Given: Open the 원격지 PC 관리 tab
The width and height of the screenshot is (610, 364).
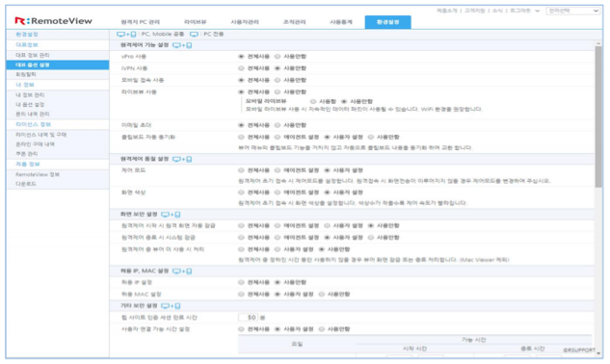Looking at the screenshot, I should tap(140, 22).
